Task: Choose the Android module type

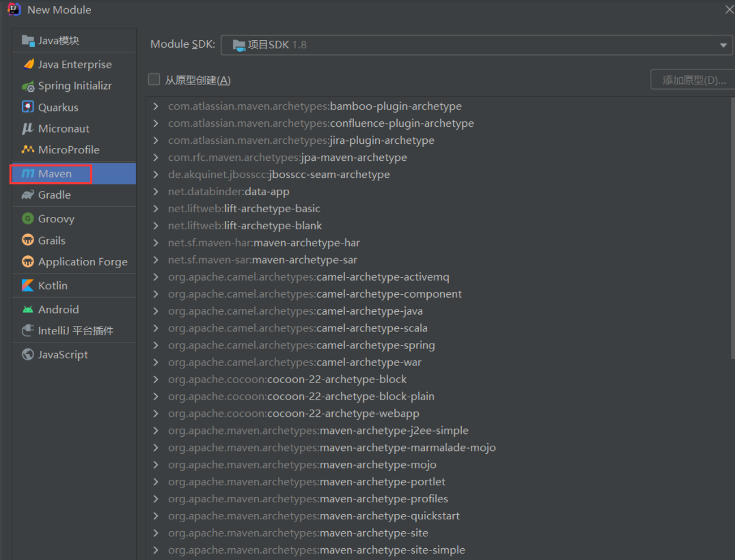Action: tap(75, 309)
